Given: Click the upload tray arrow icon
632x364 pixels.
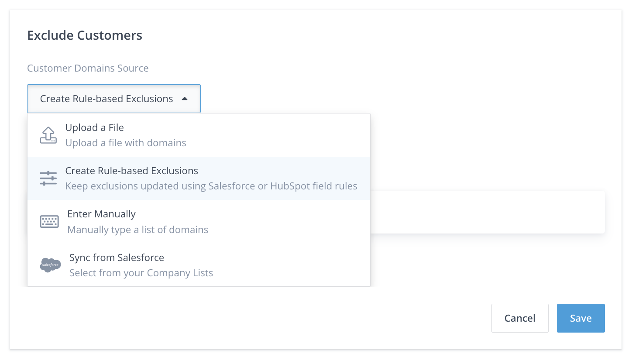Looking at the screenshot, I should 48,135.
